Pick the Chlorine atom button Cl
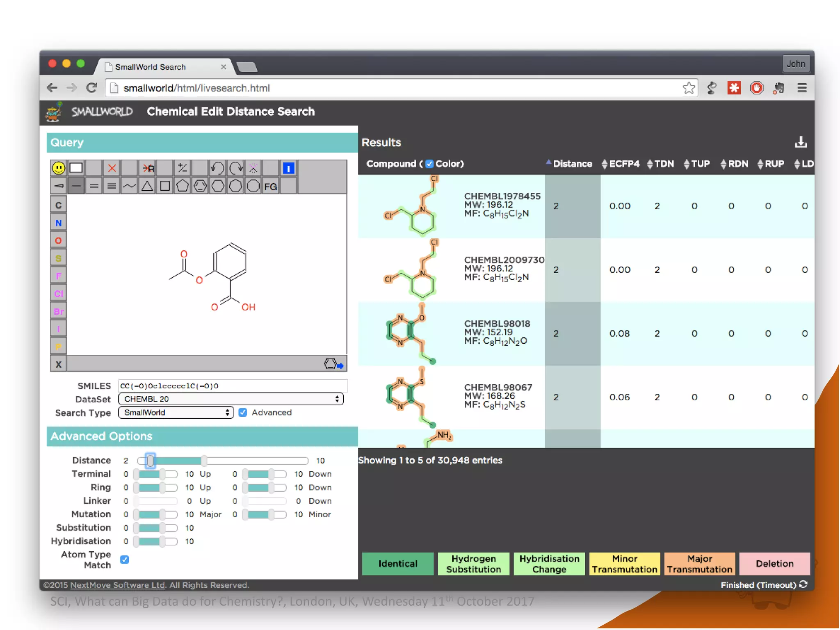This screenshot has height=630, width=840. click(59, 294)
